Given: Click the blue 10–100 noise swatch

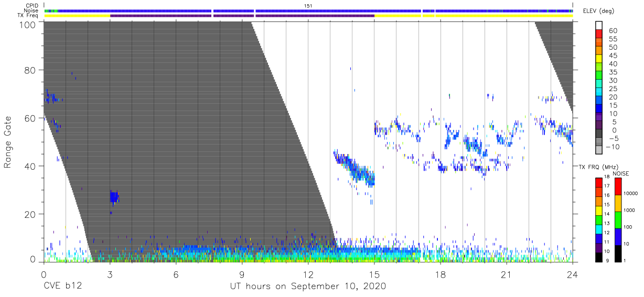Looking at the screenshot, I should (617, 236).
